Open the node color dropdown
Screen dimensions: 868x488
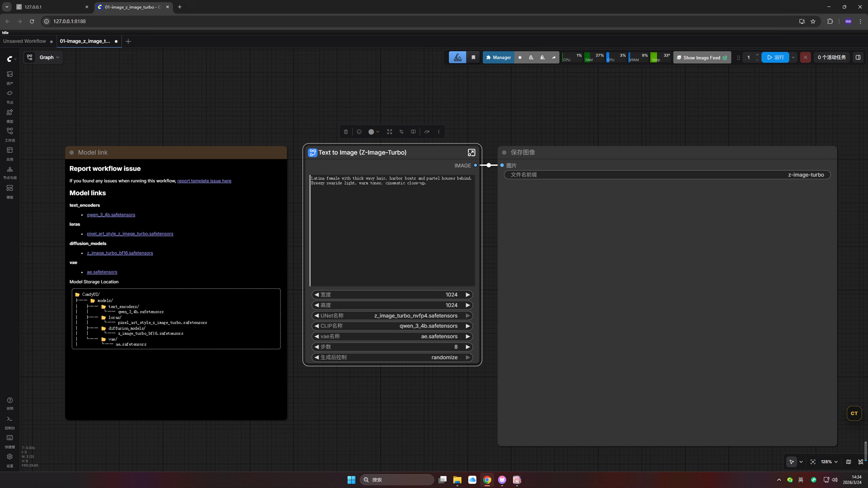click(374, 132)
